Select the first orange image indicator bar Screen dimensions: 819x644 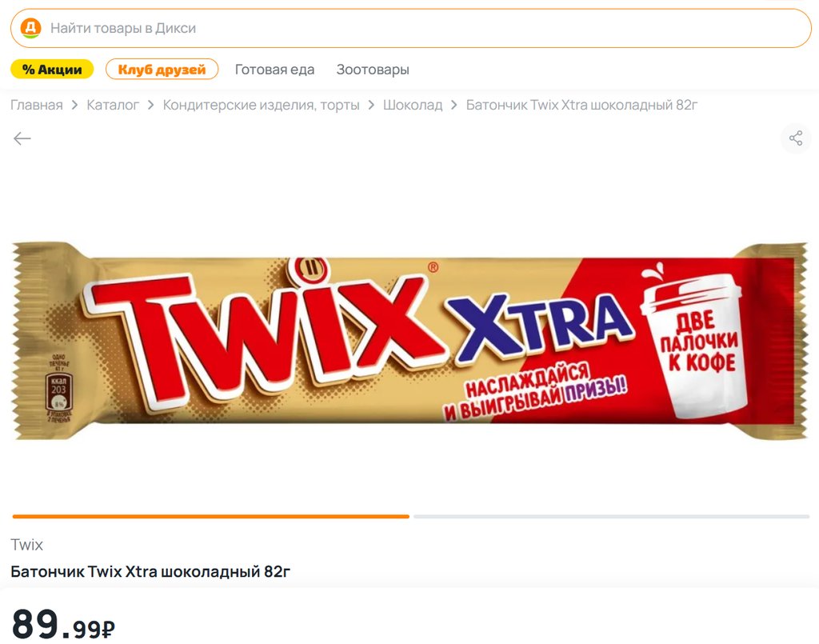click(x=211, y=517)
